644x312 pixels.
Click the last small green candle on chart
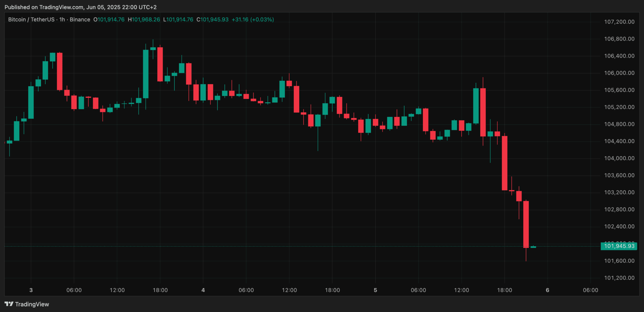pos(533,247)
